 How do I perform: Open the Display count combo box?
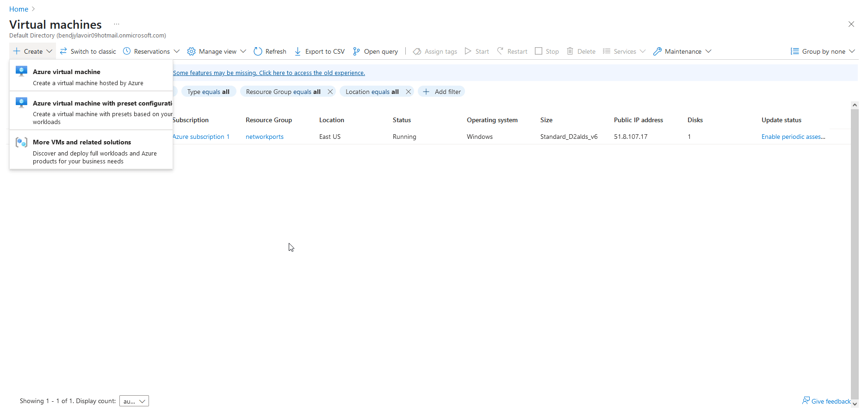(x=134, y=401)
